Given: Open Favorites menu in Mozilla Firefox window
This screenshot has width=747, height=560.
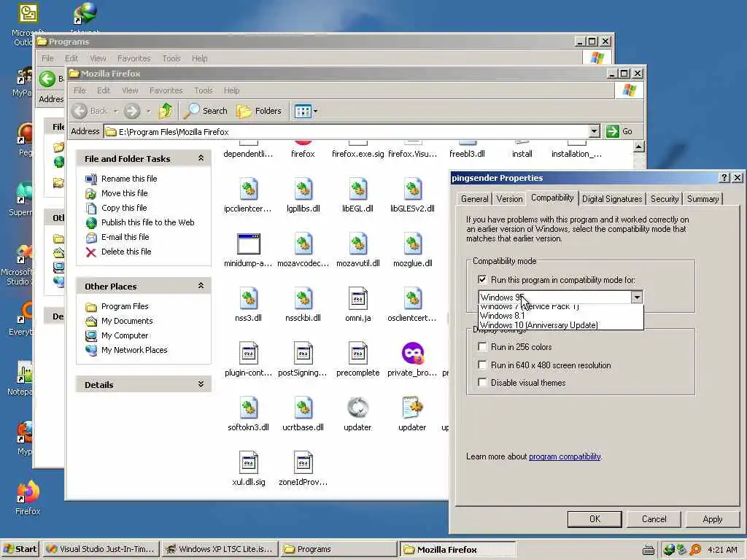Looking at the screenshot, I should click(x=166, y=90).
